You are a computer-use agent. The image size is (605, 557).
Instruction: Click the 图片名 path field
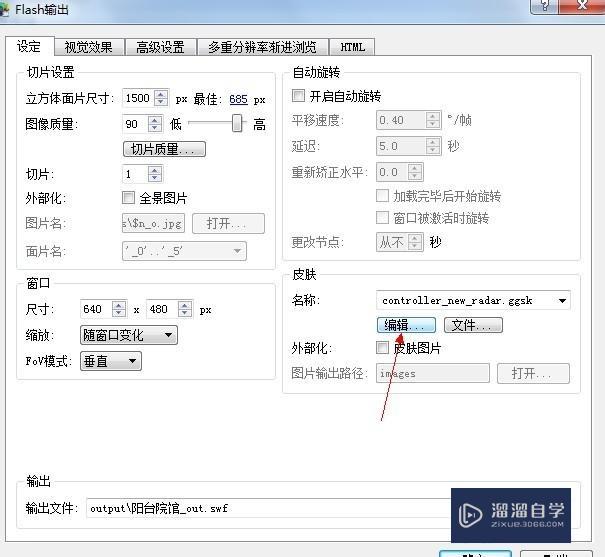click(153, 223)
